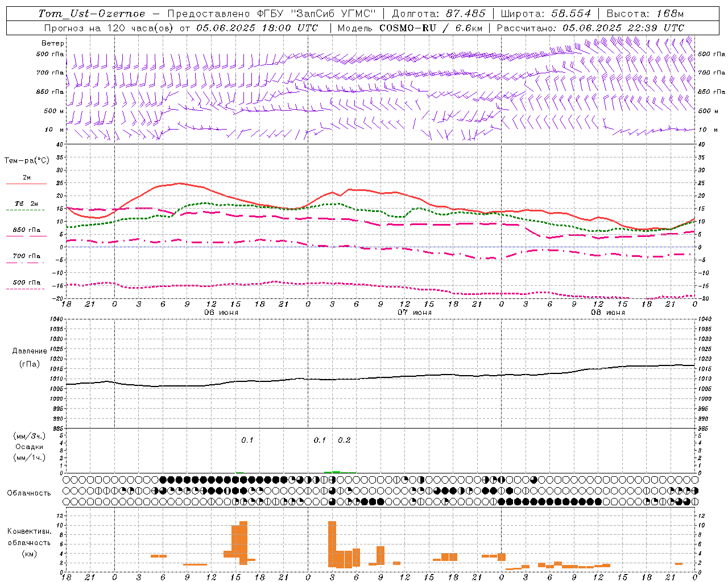Click the Рассчитано: 05.06.2025 22:39 UTC timestamp

tap(590, 27)
